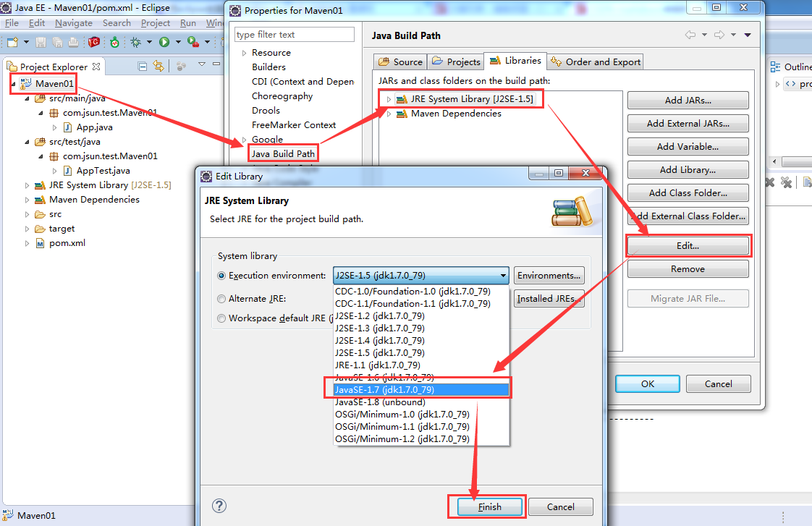Click the green stopwatch profiling icon

(x=114, y=43)
